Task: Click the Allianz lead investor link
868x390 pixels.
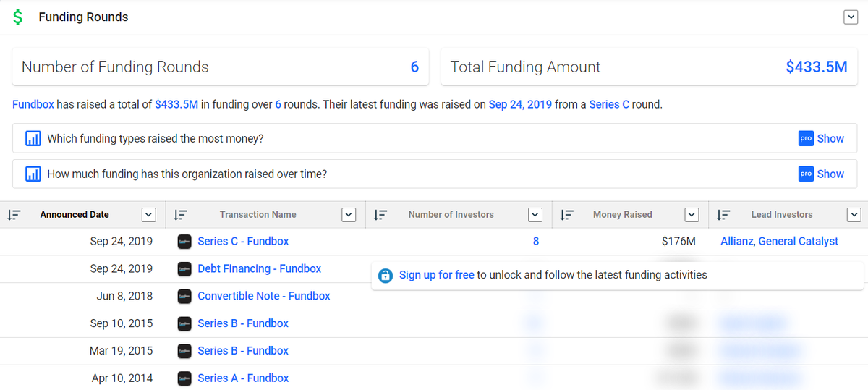Action: [736, 241]
